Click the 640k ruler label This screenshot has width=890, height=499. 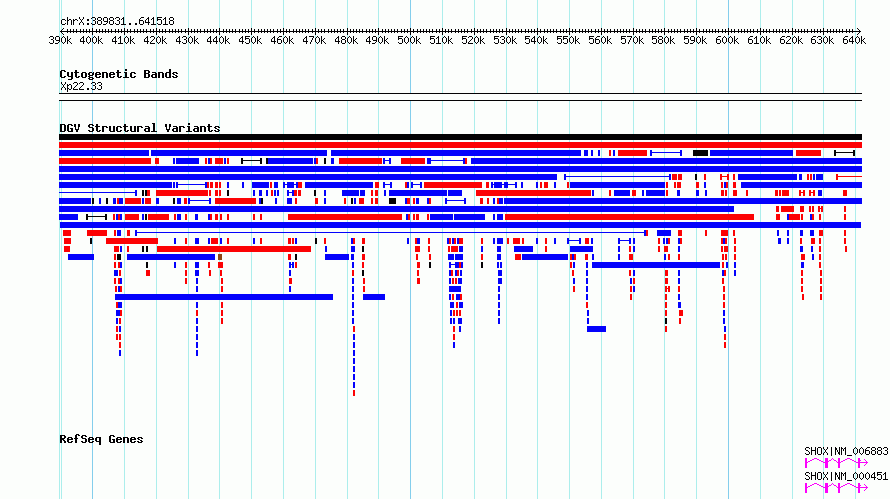854,40
